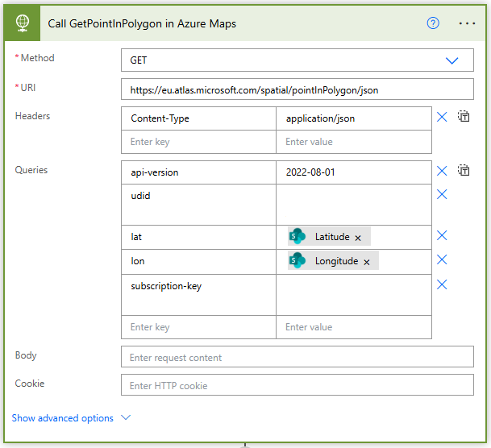This screenshot has height=448, width=491.
Task: Open the action's ellipsis menu
Action: coord(468,23)
